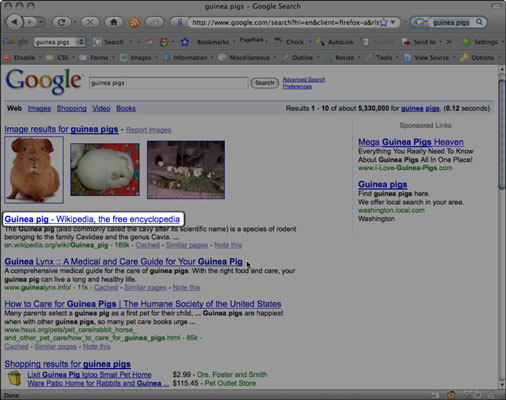506x400 pixels.
Task: Open the Mega Guinea Pigs Heaven sponsored link
Action: coord(411,142)
